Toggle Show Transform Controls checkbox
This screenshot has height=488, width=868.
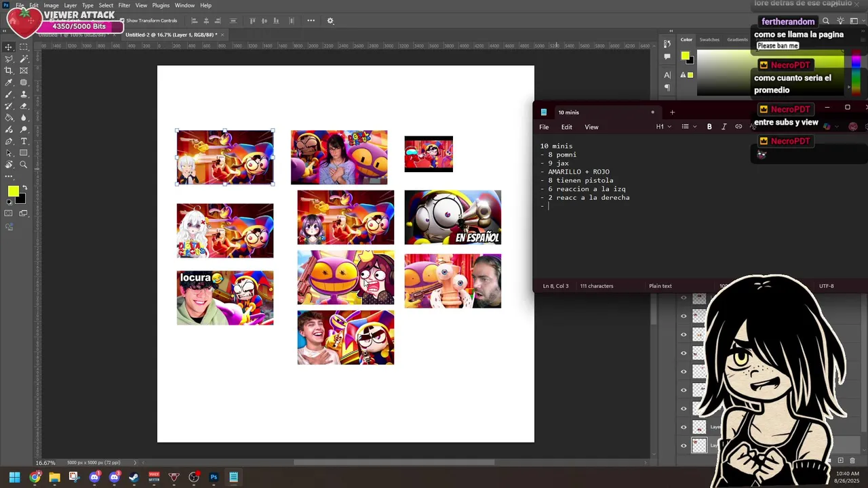(122, 21)
